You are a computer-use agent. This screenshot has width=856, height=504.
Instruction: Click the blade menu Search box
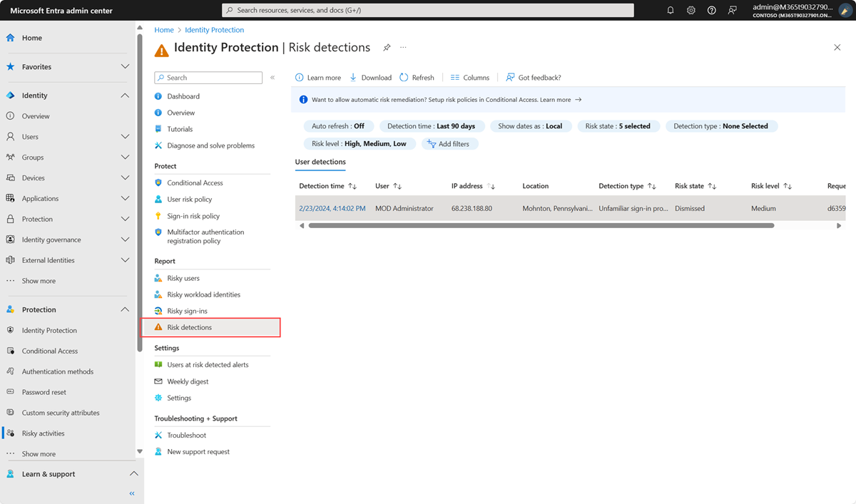point(208,78)
